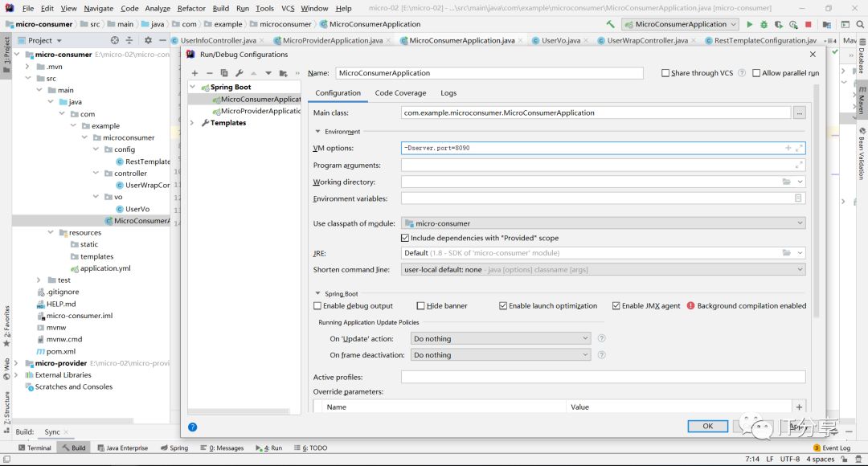Start debugging with the bug icon
868x466 pixels.
(764, 24)
